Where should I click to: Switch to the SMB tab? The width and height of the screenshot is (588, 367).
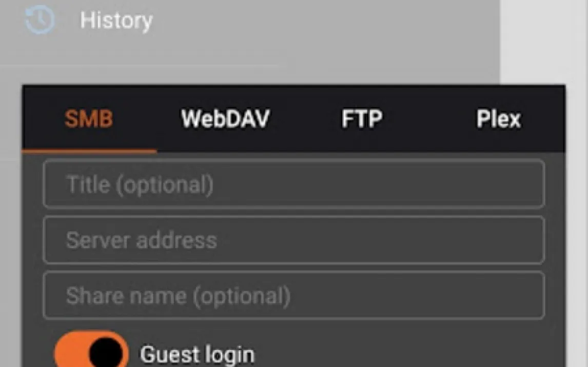89,119
